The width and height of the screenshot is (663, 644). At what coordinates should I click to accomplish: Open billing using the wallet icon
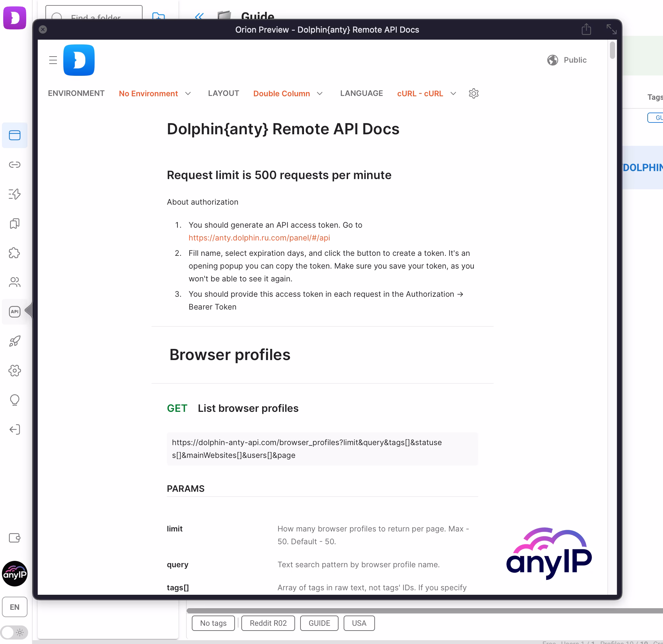click(x=15, y=538)
